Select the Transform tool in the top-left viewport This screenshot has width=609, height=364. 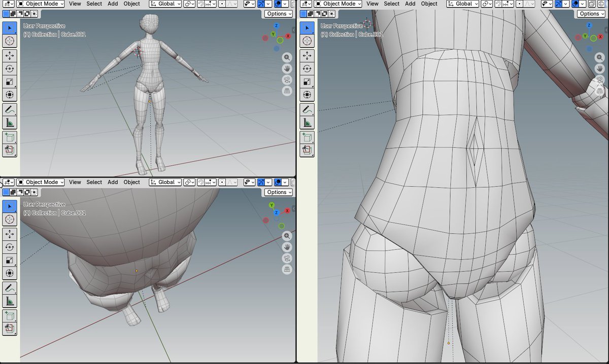10,94
